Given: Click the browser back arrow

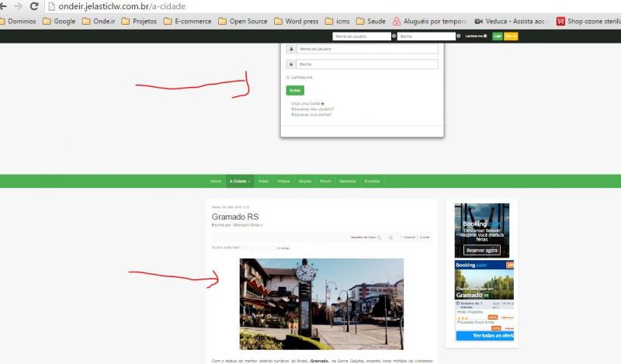Looking at the screenshot, I should pos(3,6).
